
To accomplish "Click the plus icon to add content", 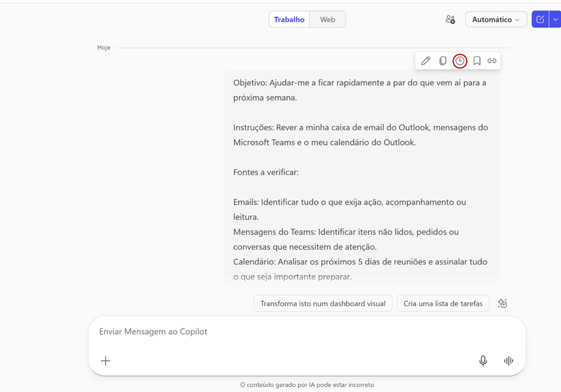I will tap(106, 360).
